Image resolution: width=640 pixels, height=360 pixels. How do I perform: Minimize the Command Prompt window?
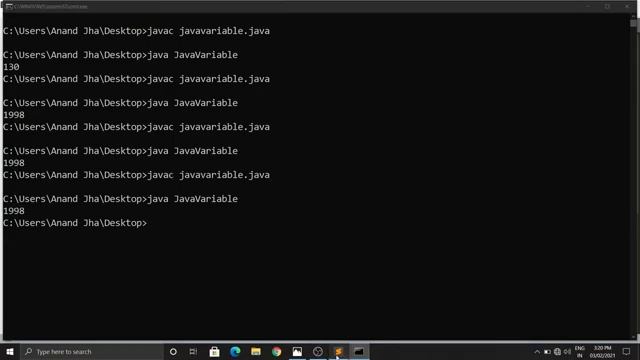tap(588, 7)
